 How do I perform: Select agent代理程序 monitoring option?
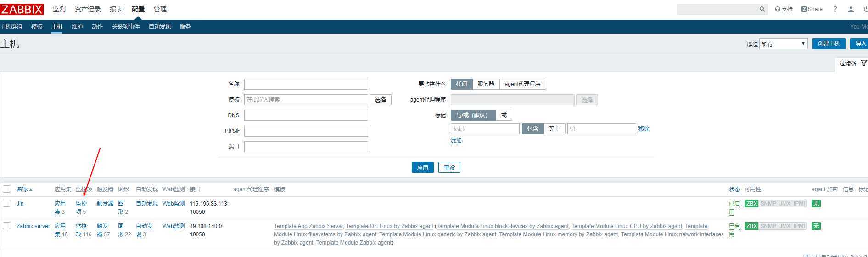click(x=522, y=84)
